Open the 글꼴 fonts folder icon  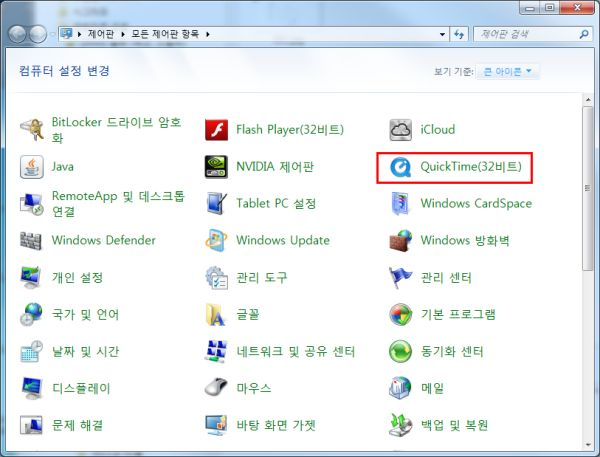216,314
